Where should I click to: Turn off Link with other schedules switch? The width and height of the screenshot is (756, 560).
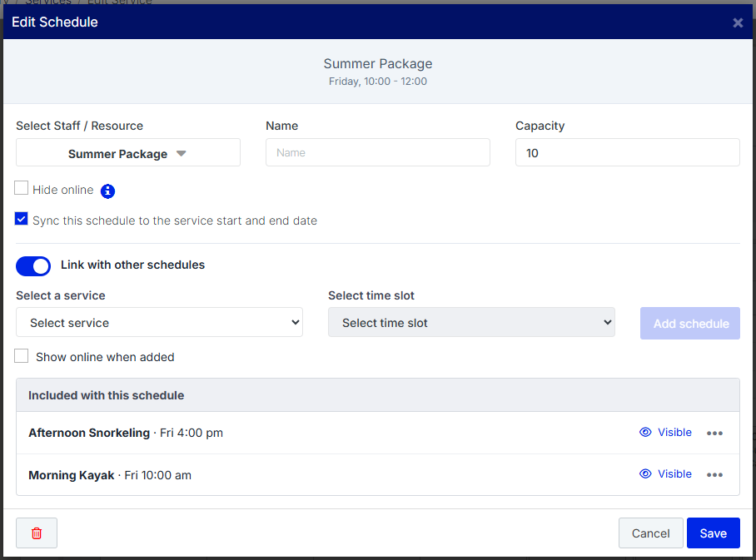(x=33, y=266)
